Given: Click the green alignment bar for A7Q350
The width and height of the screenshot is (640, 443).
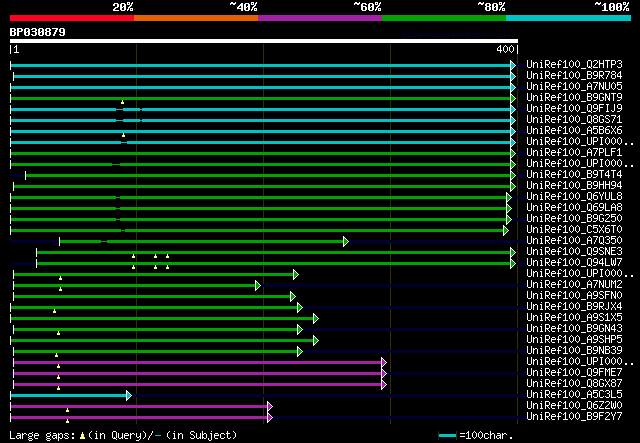Looking at the screenshot, I should tap(202, 242).
